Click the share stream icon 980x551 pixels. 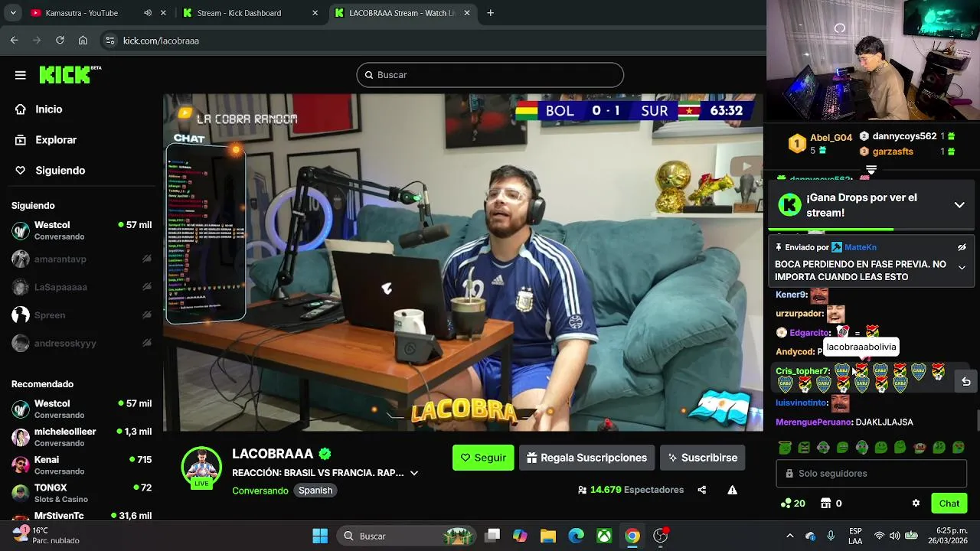pyautogui.click(x=702, y=490)
